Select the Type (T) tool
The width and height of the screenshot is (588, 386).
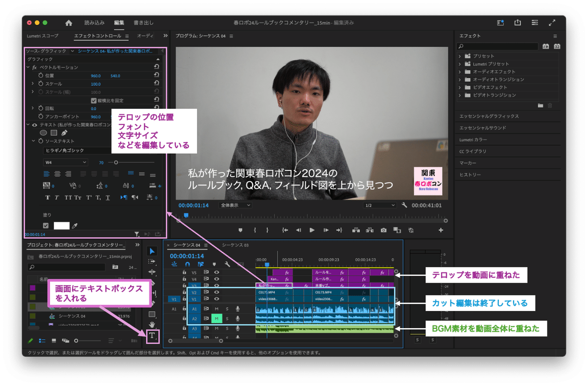click(152, 336)
